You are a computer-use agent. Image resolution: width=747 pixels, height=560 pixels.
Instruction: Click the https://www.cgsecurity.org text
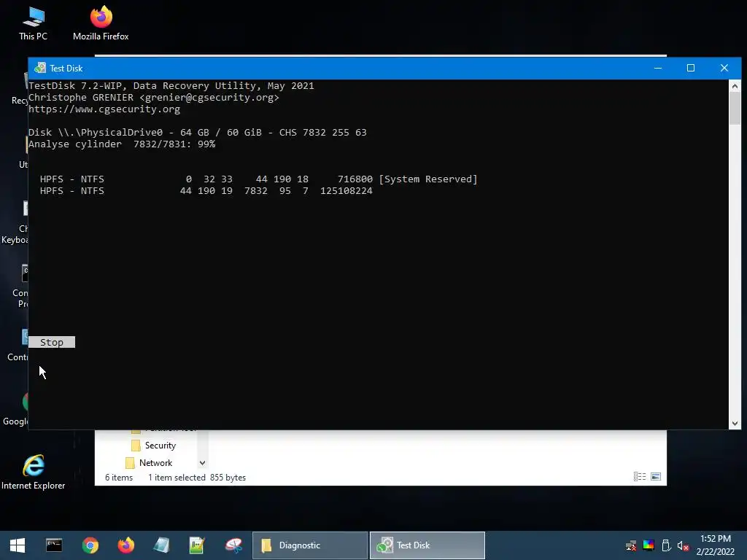point(104,109)
